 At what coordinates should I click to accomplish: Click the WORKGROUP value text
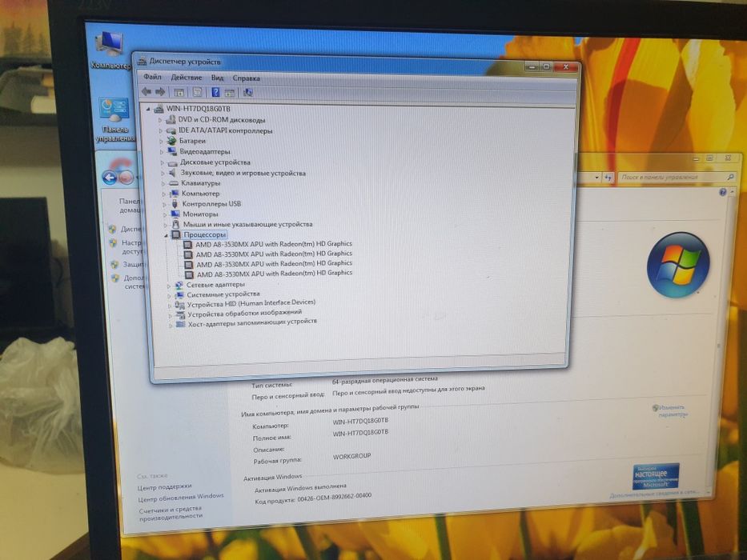tap(351, 456)
